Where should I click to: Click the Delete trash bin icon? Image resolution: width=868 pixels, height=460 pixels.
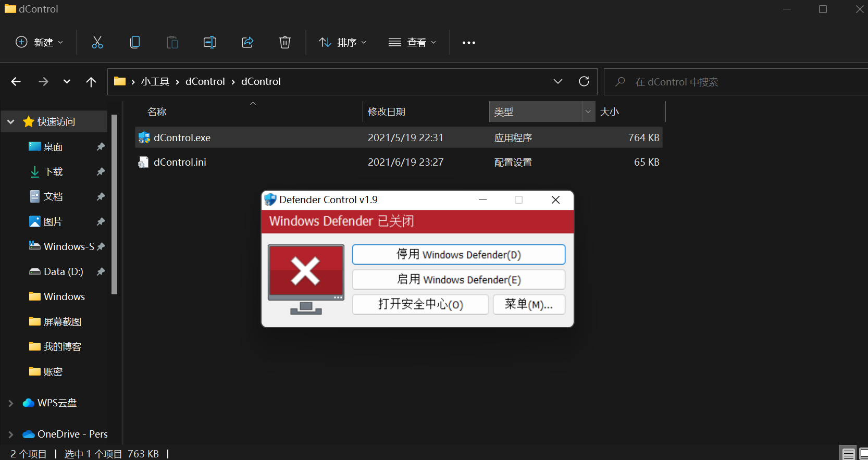(285, 42)
